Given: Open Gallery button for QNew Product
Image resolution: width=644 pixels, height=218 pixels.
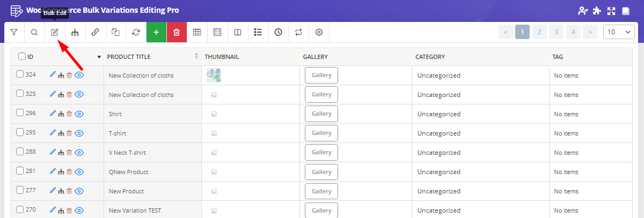Looking at the screenshot, I should click(x=321, y=172).
